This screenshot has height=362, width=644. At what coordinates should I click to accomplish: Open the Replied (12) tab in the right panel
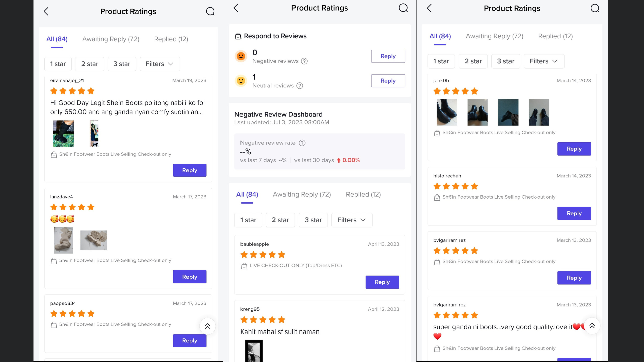(x=555, y=36)
